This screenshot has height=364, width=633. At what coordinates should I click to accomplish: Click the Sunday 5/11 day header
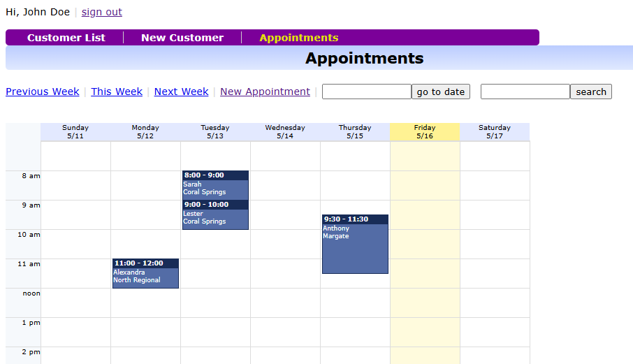pos(75,132)
